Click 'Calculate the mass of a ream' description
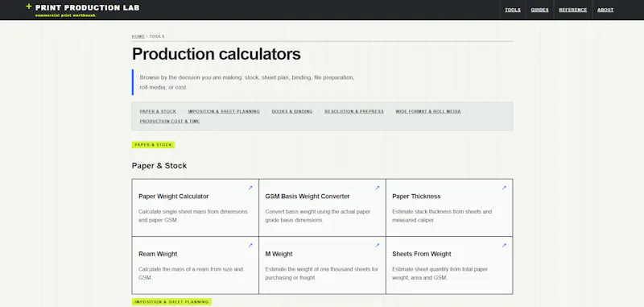Screen dimensions: 644x307 pyautogui.click(x=191, y=273)
